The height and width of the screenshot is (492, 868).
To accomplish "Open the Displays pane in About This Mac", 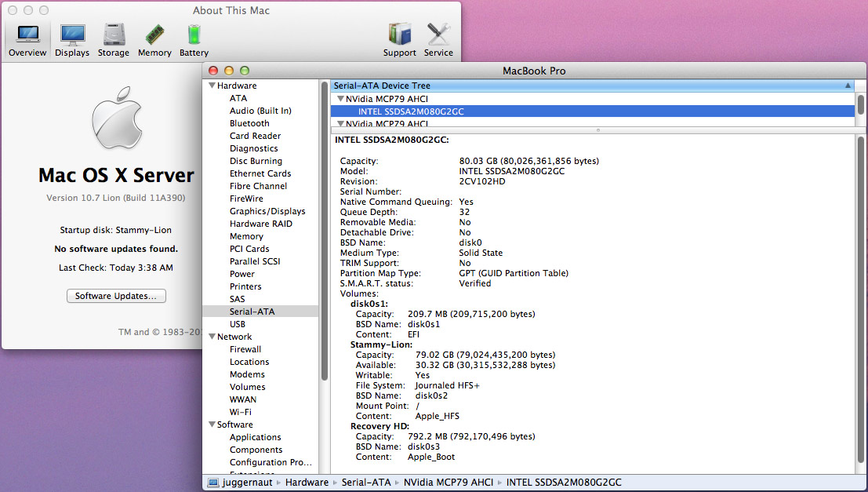I will pyautogui.click(x=72, y=41).
